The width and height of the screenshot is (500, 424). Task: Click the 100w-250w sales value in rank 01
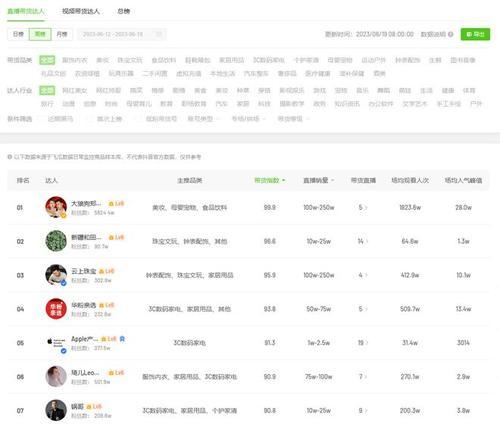click(x=319, y=207)
